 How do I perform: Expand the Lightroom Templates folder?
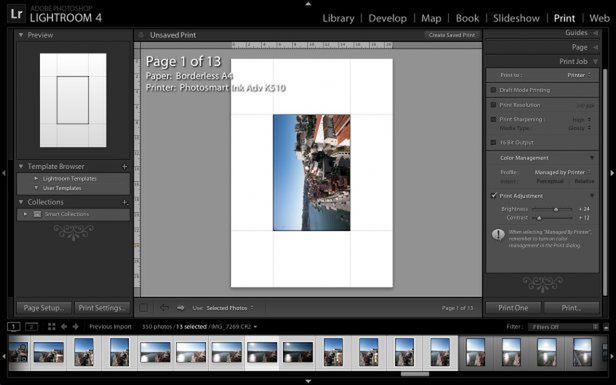36,178
